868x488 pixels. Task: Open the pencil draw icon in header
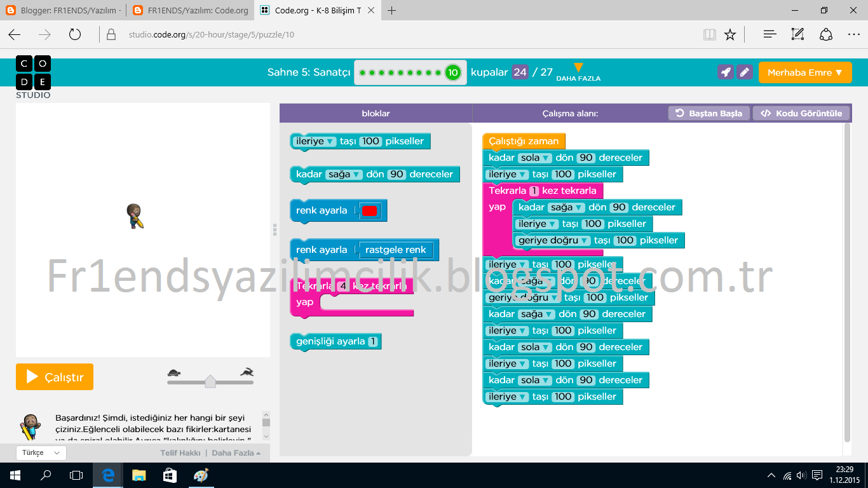pyautogui.click(x=745, y=72)
